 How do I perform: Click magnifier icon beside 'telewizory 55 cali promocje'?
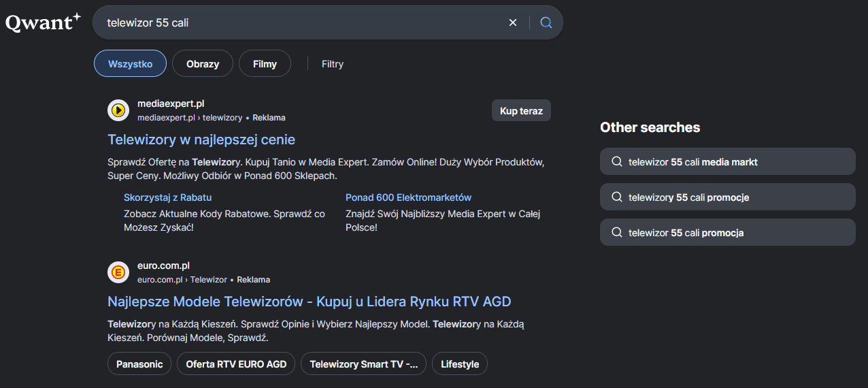pyautogui.click(x=617, y=197)
